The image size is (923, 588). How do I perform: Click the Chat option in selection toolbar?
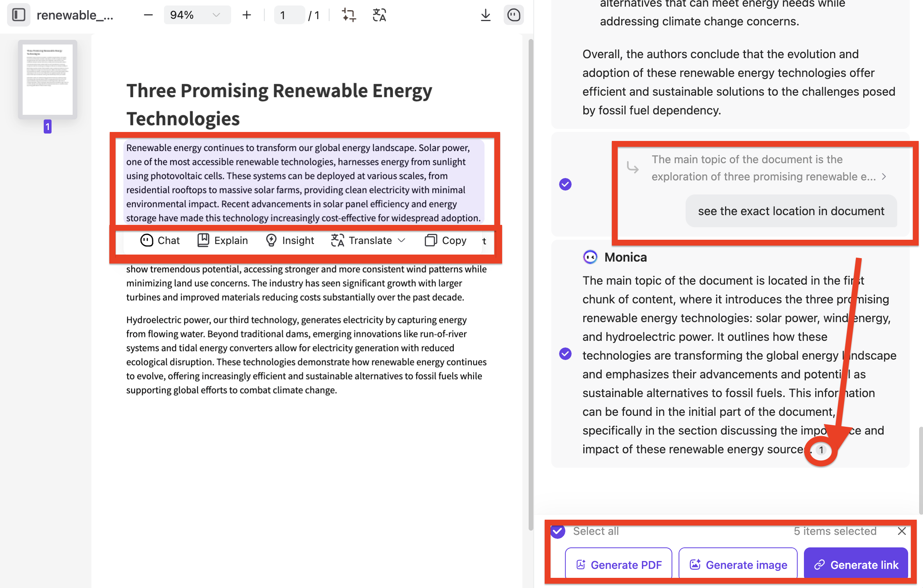(160, 241)
